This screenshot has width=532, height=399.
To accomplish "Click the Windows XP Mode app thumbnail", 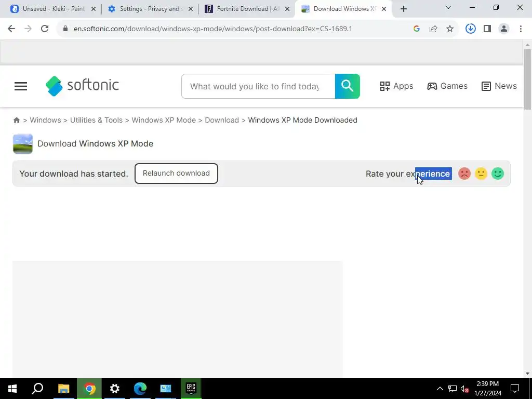I will [23, 144].
